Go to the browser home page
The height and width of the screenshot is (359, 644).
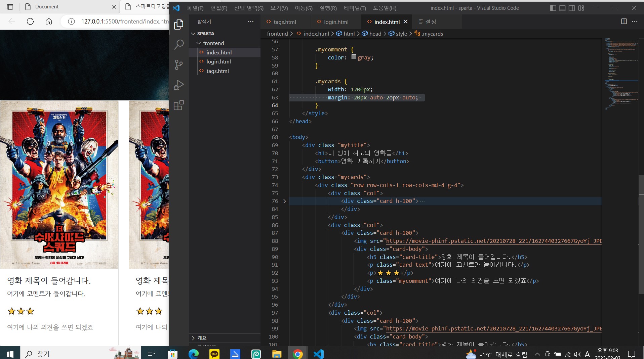[49, 21]
